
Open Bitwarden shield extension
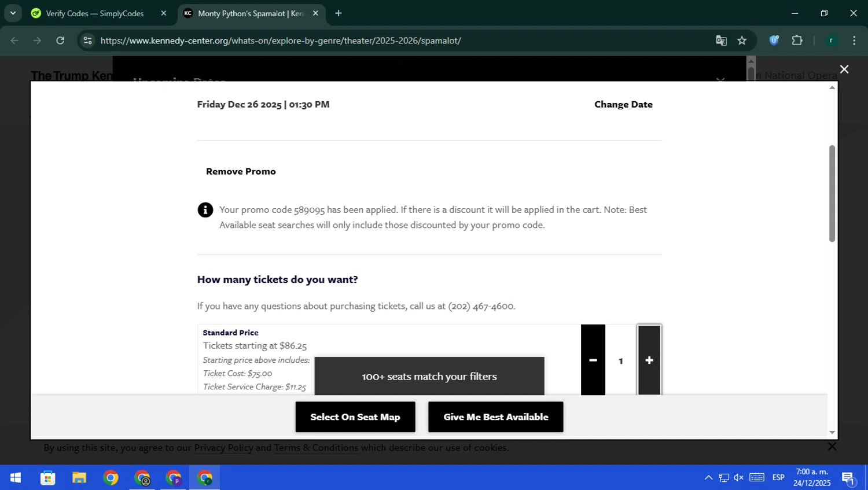[774, 40]
